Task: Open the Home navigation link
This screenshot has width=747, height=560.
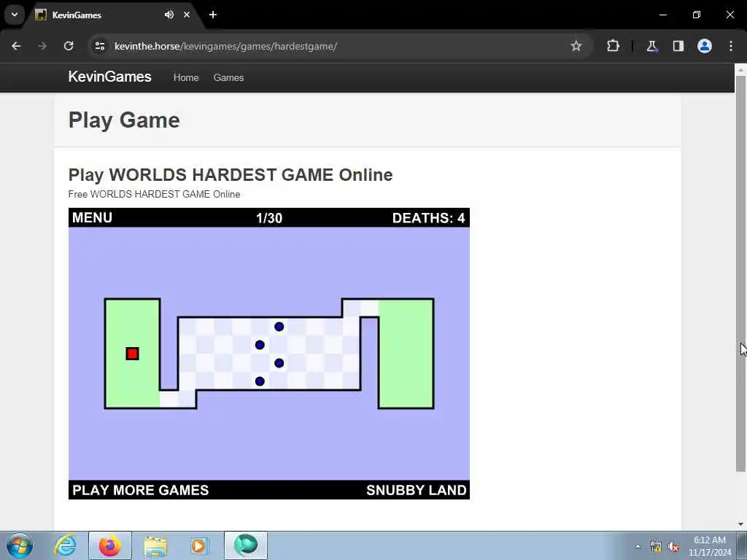Action: (186, 77)
